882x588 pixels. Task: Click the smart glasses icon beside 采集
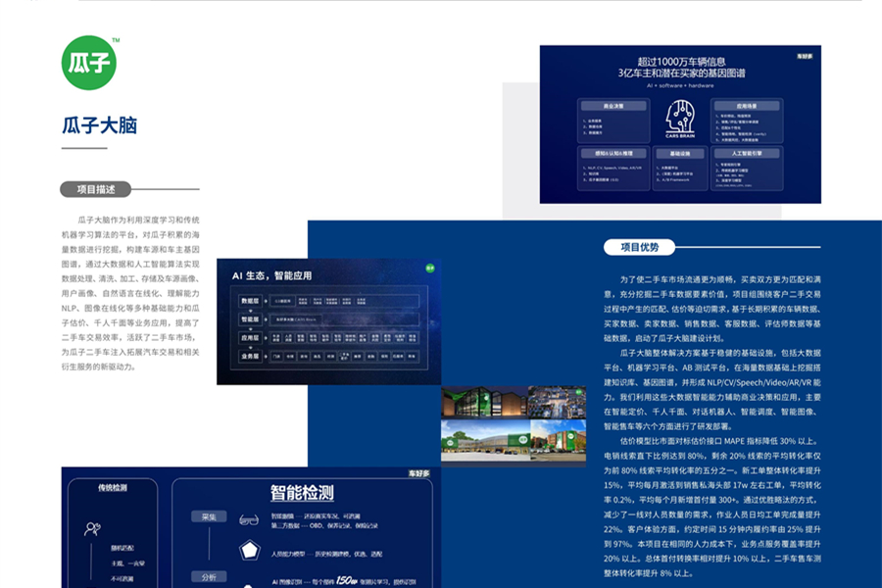tap(249, 517)
